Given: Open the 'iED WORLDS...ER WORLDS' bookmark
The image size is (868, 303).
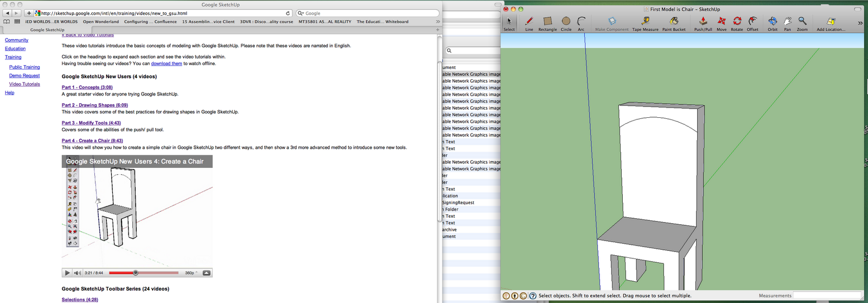Looking at the screenshot, I should pyautogui.click(x=52, y=22).
